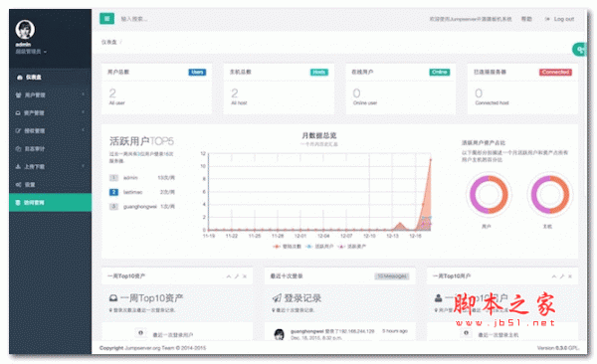
Task: Collapse the 一周Top10用户 panel with chevron
Action: (x=554, y=276)
